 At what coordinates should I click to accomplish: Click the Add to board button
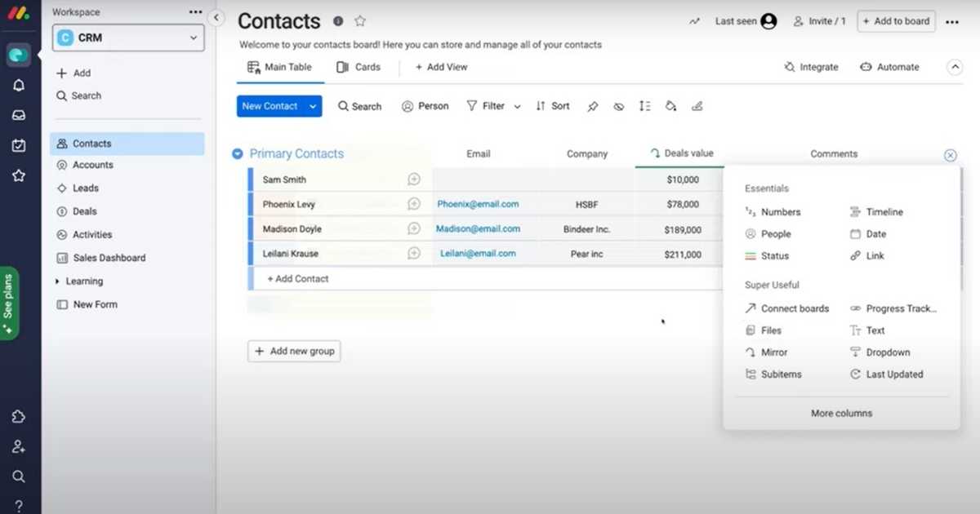coord(895,21)
